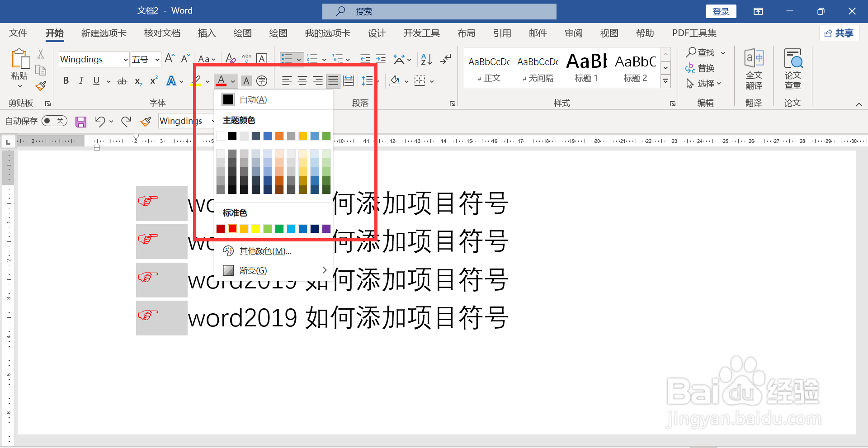
Task: Switch to the 设计 Design tab
Action: pos(377,33)
